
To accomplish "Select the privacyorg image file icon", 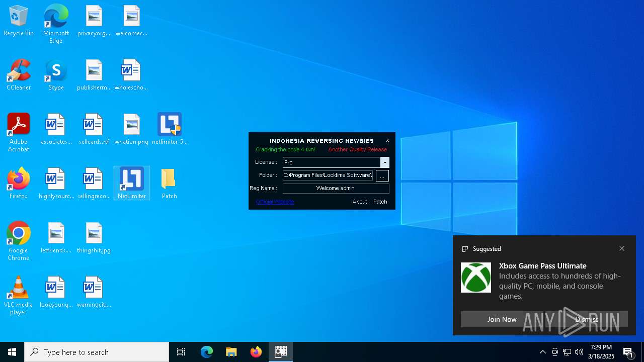I will 94,21.
